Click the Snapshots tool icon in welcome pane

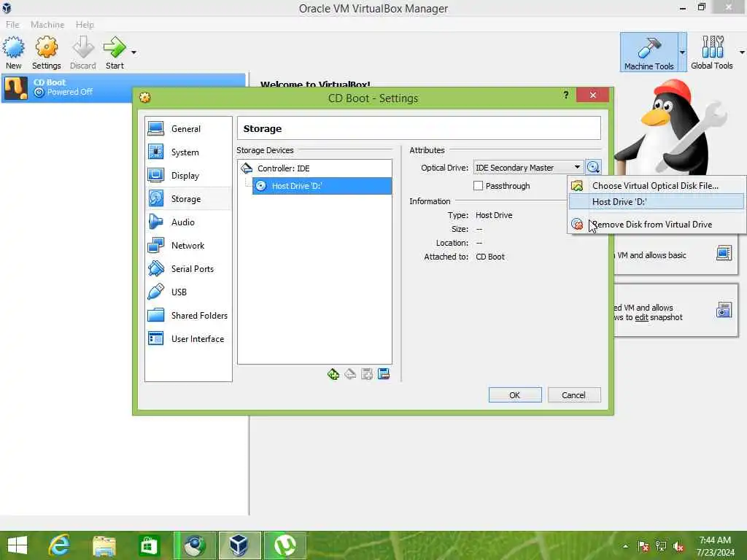(x=724, y=310)
